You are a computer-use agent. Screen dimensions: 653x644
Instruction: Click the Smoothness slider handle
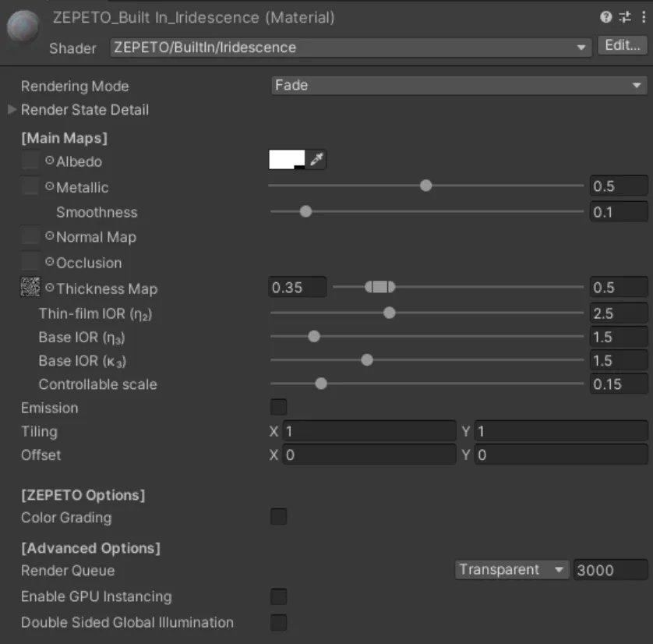click(305, 211)
